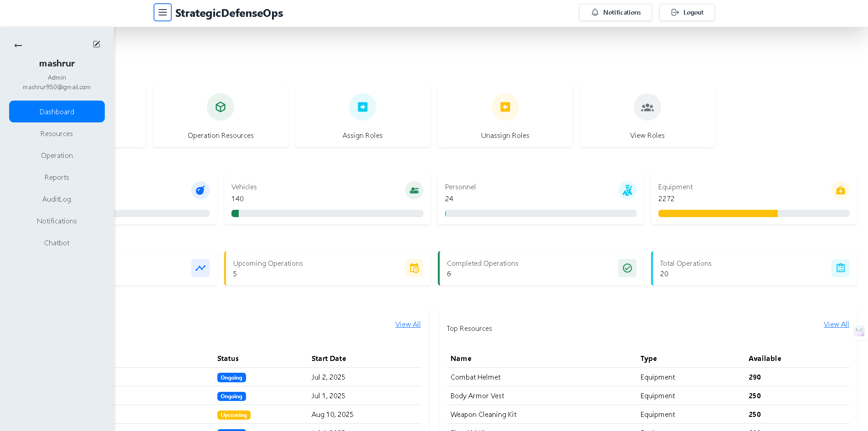Click the Start Date column header
This screenshot has width=868, height=431.
coord(329,358)
